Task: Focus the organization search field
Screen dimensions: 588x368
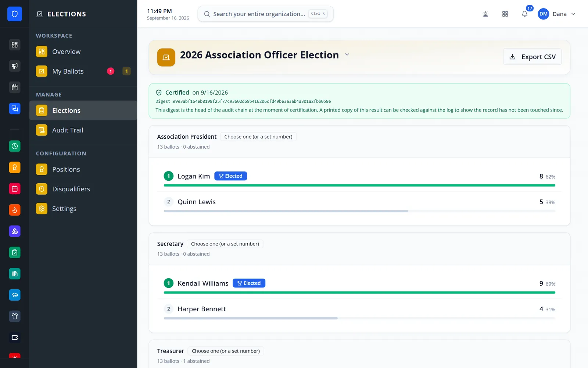Action: [x=265, y=14]
